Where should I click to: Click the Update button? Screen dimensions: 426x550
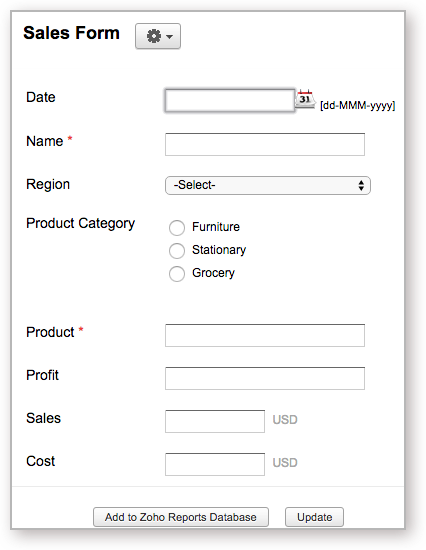[x=314, y=517]
